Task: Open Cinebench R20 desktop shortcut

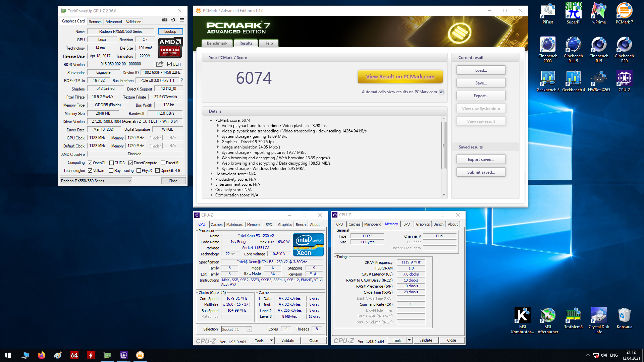Action: [624, 50]
